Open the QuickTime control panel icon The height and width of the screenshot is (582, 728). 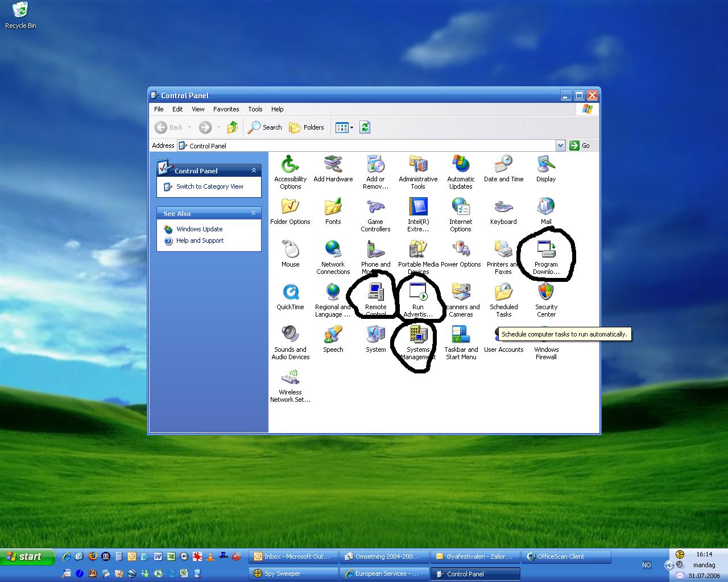click(x=290, y=293)
